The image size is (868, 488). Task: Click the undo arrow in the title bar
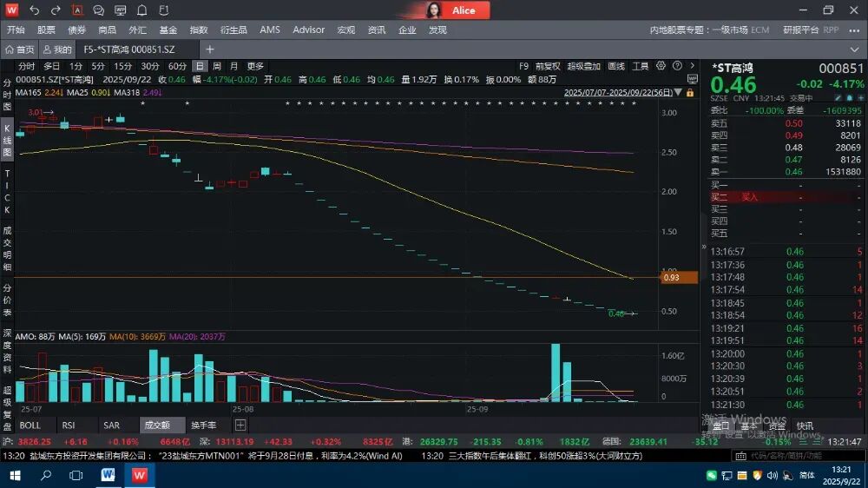click(x=35, y=10)
